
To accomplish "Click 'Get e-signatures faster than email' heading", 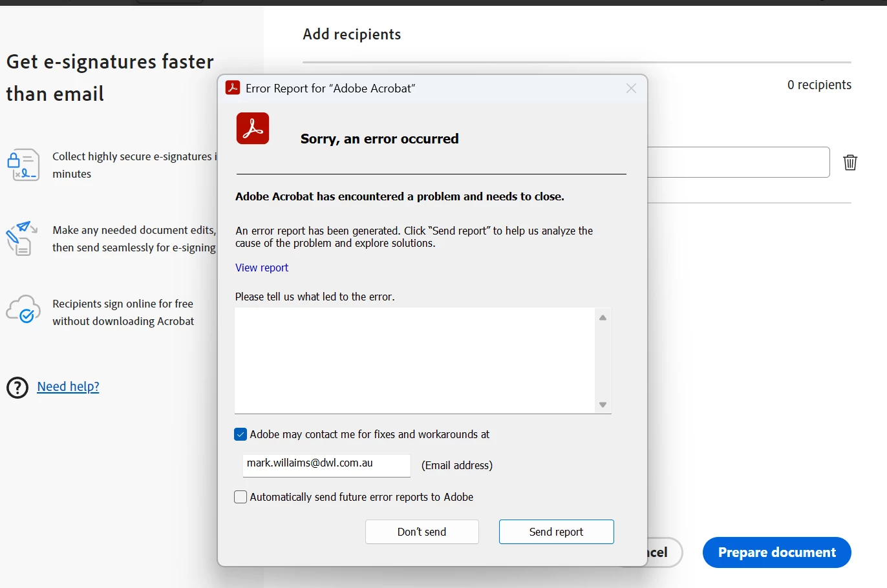I will (110, 78).
